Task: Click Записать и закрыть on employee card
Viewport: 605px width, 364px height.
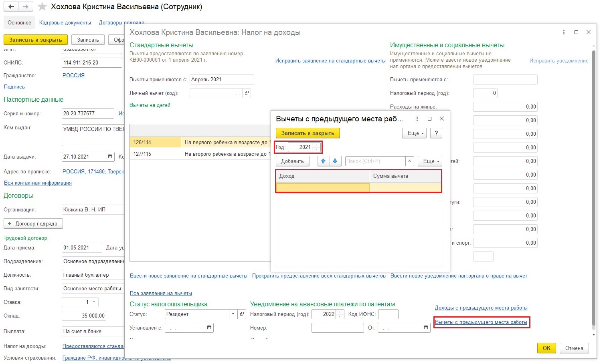Action: pyautogui.click(x=36, y=40)
